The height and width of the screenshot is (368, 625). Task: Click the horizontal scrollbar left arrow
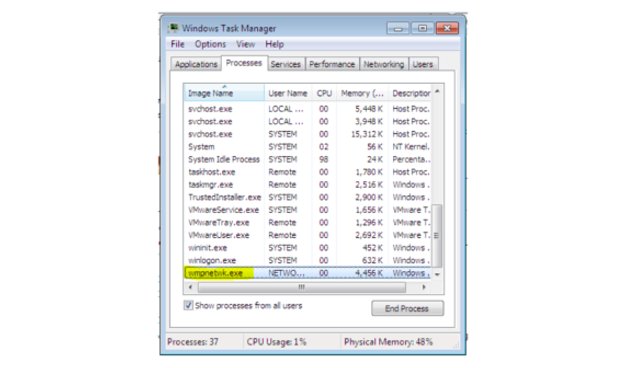click(191, 287)
